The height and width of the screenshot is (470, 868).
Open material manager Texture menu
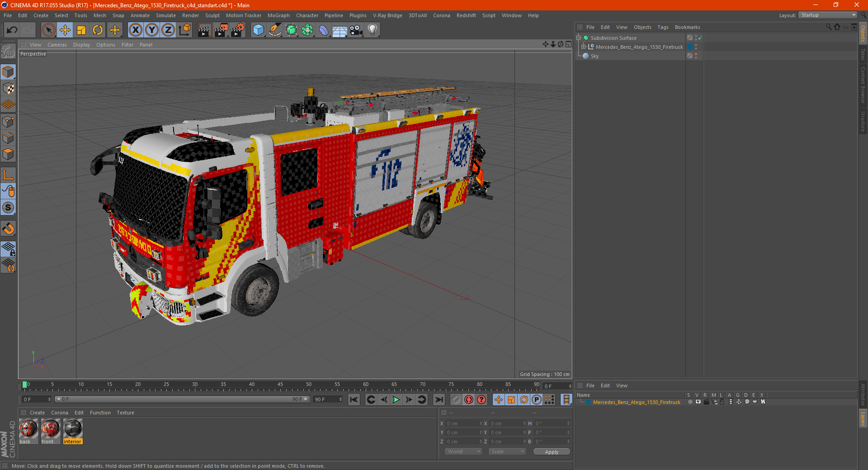pos(125,413)
